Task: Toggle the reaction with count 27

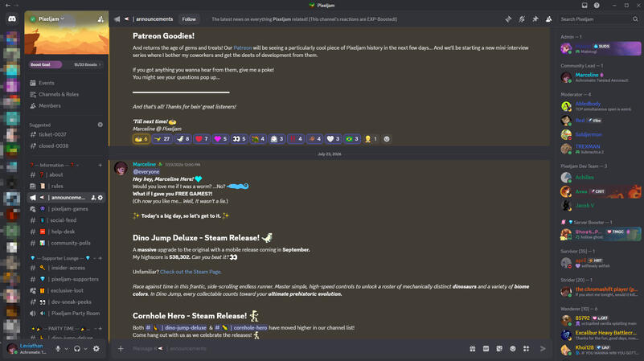Action: tap(162, 139)
